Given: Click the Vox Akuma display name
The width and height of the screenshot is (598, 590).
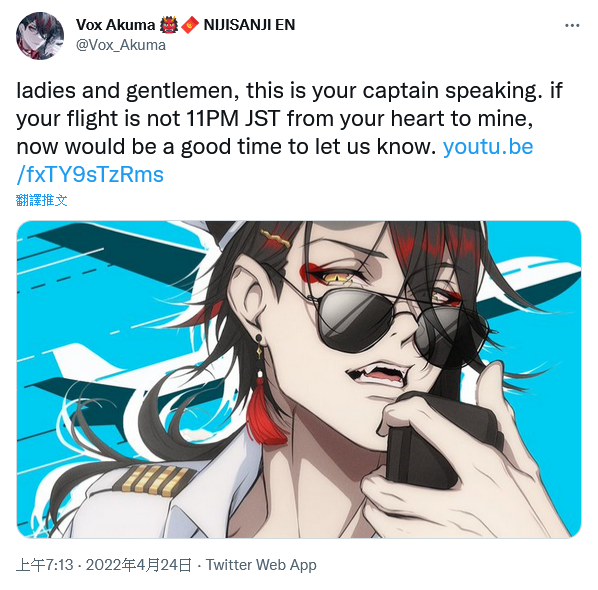Looking at the screenshot, I should point(115,25).
